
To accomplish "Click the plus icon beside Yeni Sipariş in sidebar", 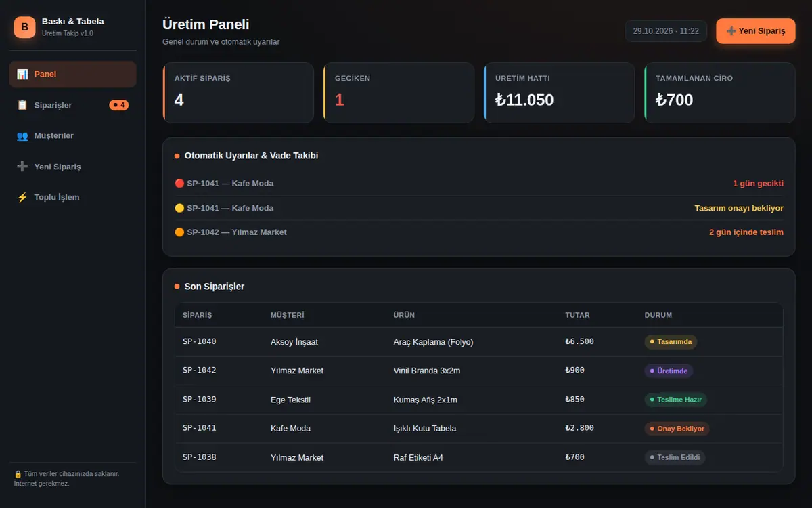I will coord(22,167).
